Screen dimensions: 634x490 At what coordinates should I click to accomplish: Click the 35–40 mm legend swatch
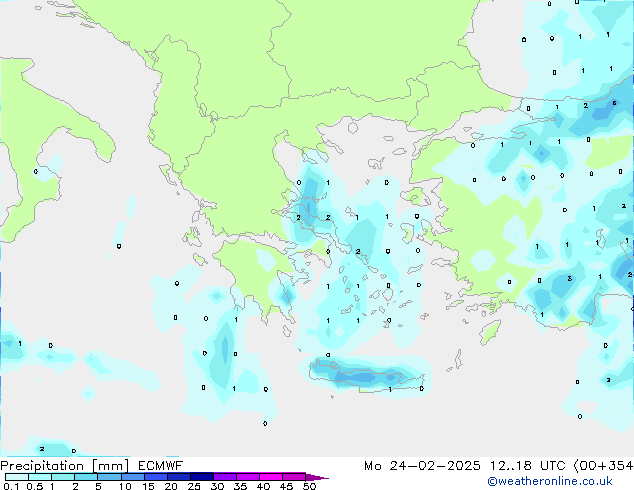pyautogui.click(x=247, y=477)
